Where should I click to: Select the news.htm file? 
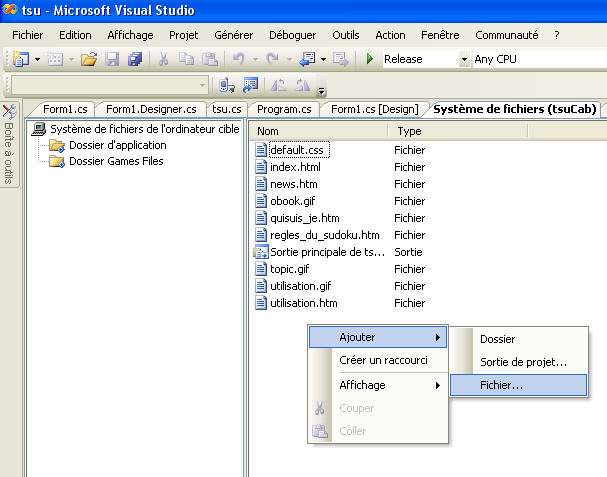(294, 184)
